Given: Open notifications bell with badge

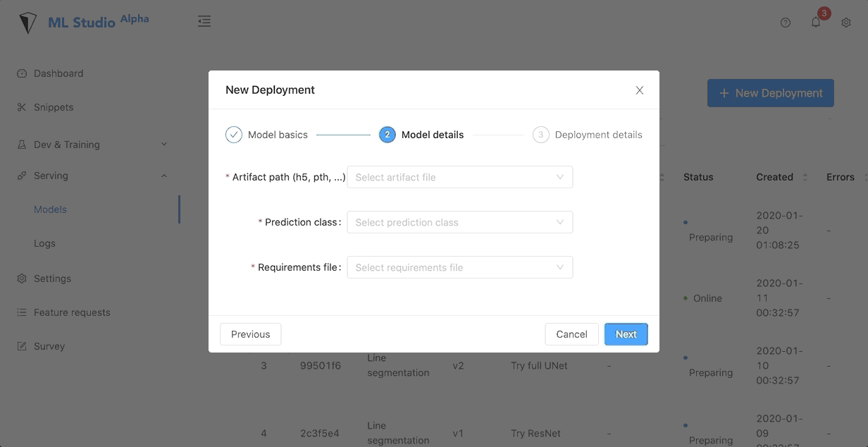Looking at the screenshot, I should point(816,23).
